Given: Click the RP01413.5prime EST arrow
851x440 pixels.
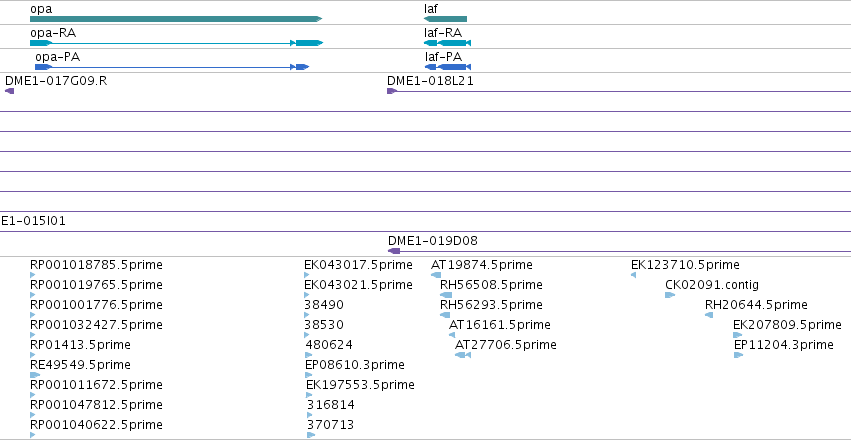Looking at the screenshot, I should [33, 355].
